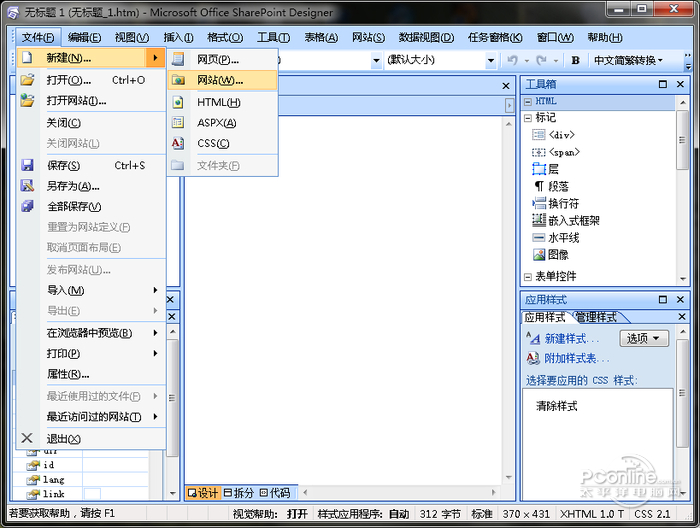Select 清除样式 in the CSS style list

coord(557,406)
